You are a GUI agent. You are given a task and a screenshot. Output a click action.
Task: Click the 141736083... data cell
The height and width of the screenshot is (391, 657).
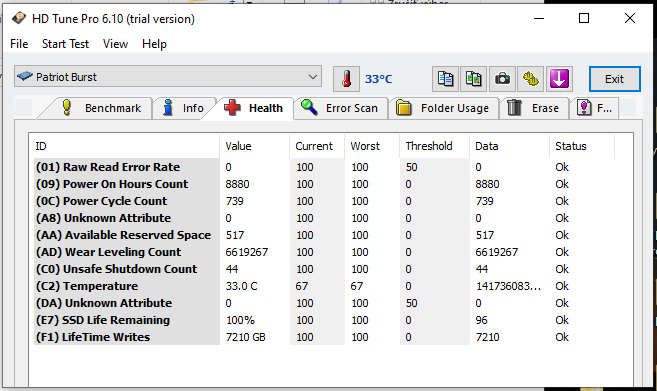pyautogui.click(x=508, y=286)
